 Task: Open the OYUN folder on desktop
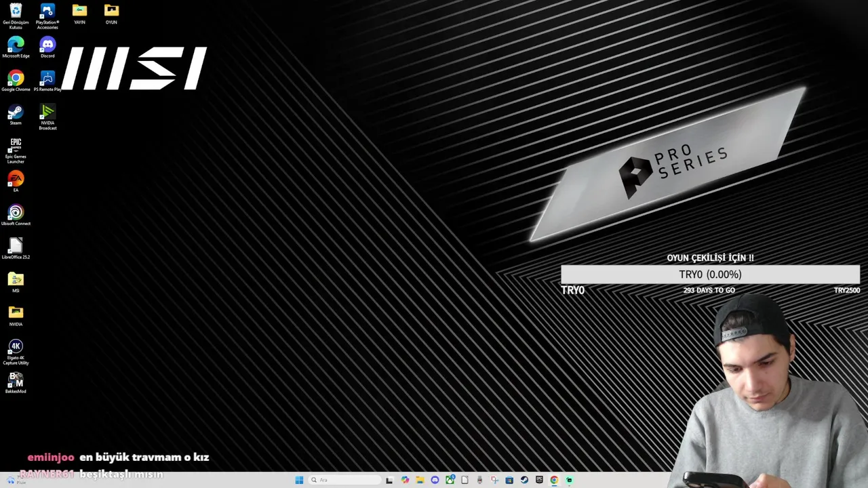111,14
